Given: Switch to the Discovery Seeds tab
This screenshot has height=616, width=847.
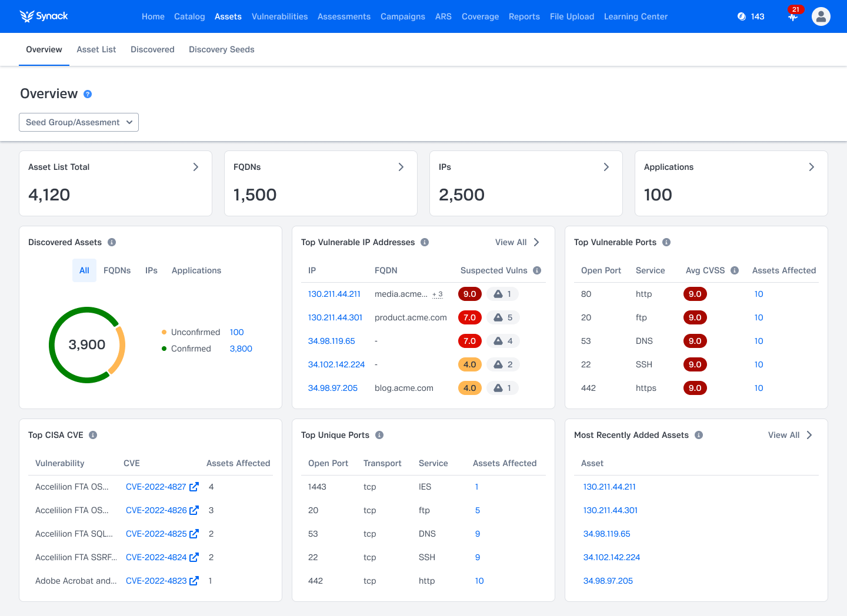Looking at the screenshot, I should coord(221,49).
